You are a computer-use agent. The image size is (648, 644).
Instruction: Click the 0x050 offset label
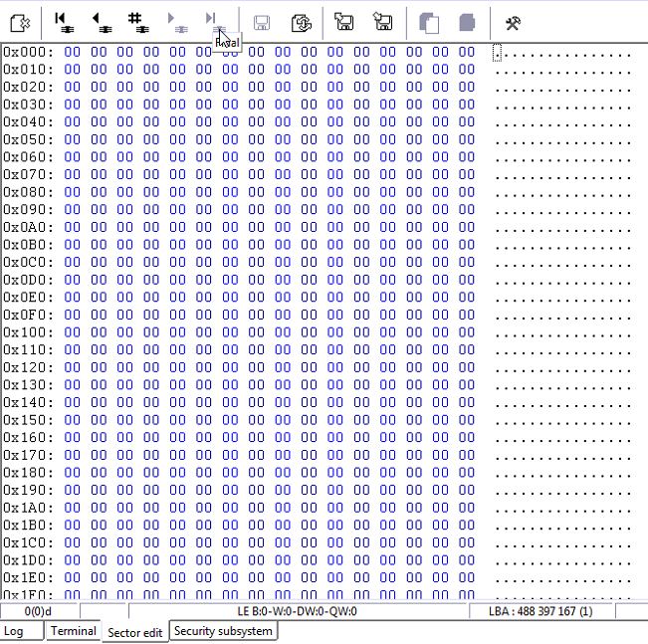tap(28, 139)
